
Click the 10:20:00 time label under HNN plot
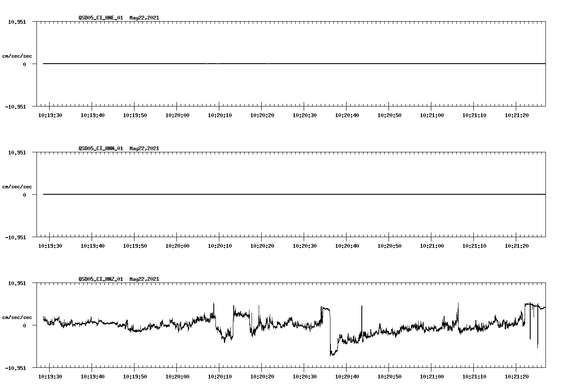click(x=177, y=246)
